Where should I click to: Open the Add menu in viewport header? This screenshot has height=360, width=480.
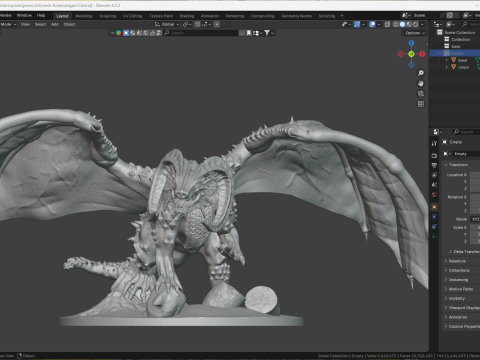(55, 24)
